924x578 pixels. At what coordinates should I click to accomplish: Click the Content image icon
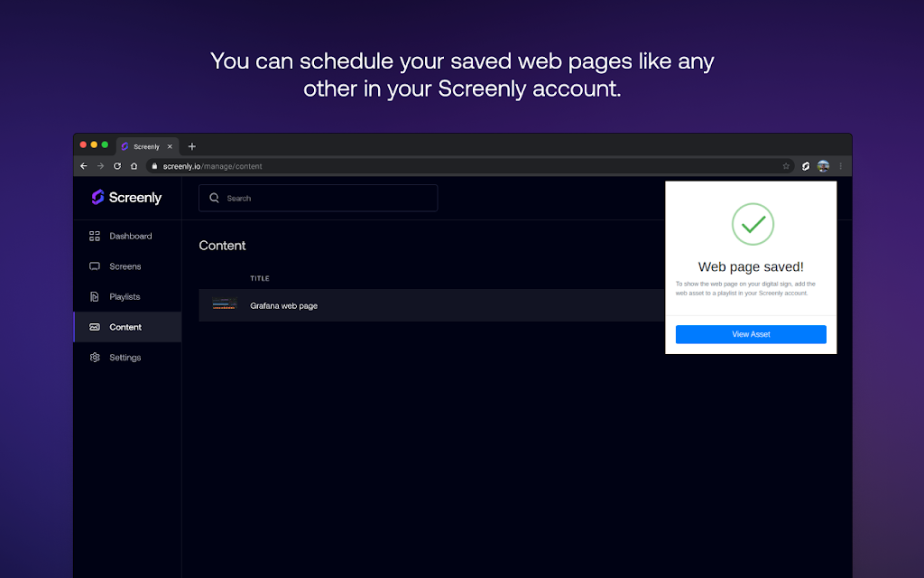pyautogui.click(x=94, y=327)
